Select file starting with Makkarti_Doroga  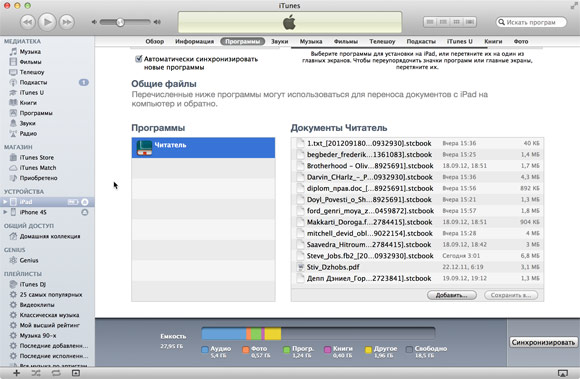click(x=417, y=222)
